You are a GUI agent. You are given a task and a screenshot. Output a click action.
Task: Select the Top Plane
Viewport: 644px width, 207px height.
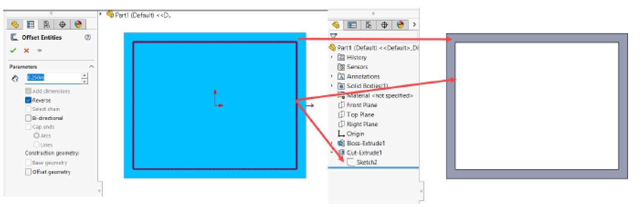[x=355, y=114]
